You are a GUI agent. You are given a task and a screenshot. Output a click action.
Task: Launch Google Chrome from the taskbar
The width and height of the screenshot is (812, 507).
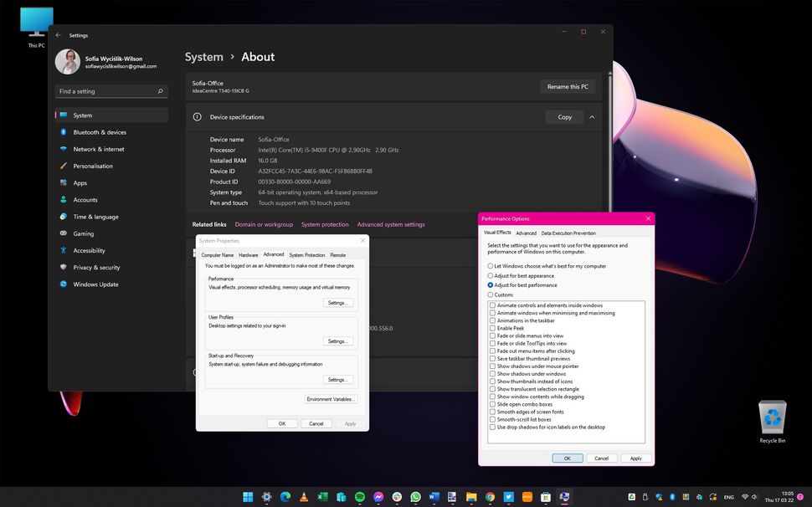(490, 496)
